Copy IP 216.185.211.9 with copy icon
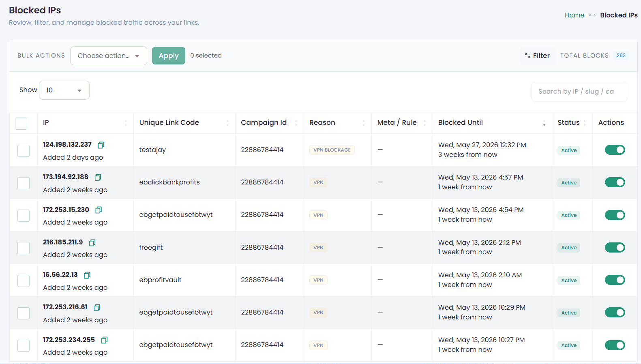The width and height of the screenshot is (641, 364). (92, 242)
